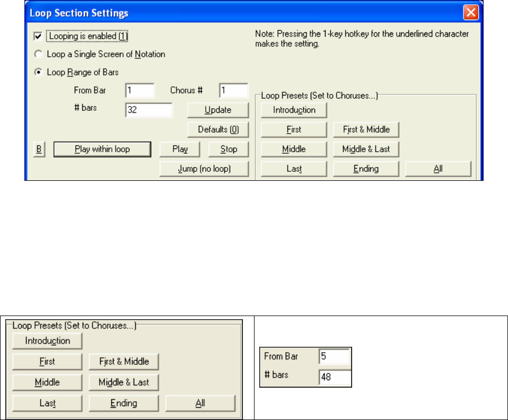Click All in lower Loop Presets panel
This screenshot has width=508, height=420.
click(200, 403)
